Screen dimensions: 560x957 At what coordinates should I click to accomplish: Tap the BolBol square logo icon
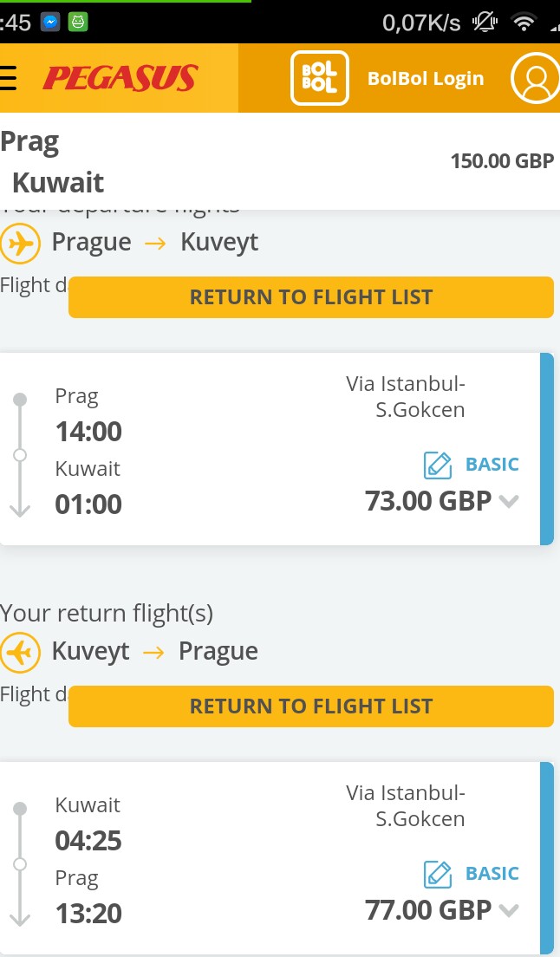(x=320, y=78)
